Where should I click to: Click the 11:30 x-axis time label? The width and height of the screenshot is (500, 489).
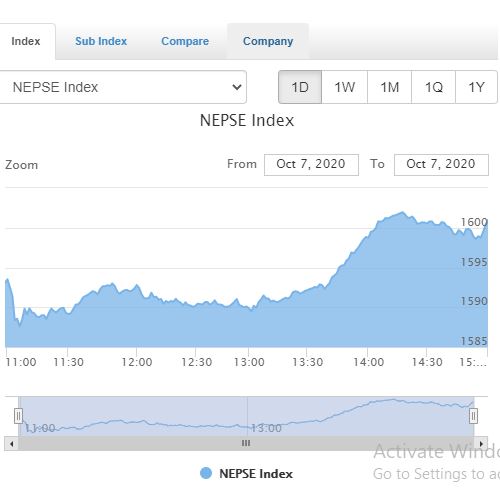(x=69, y=362)
